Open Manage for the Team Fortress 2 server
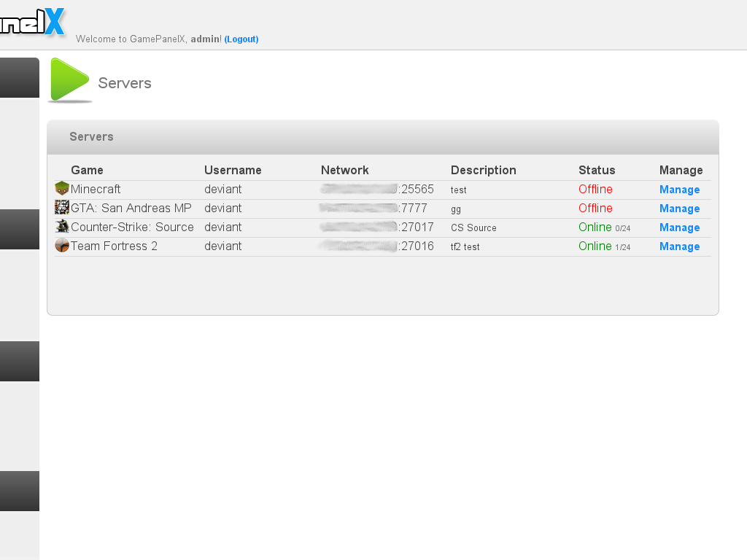This screenshot has height=560, width=747. [x=679, y=246]
